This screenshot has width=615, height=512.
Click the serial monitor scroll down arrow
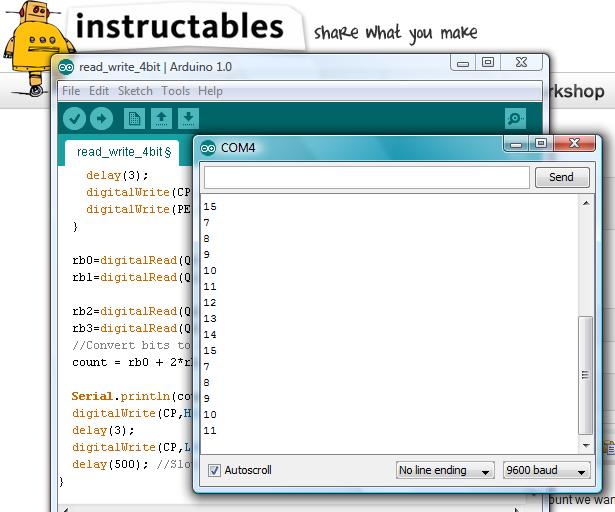coord(586,445)
